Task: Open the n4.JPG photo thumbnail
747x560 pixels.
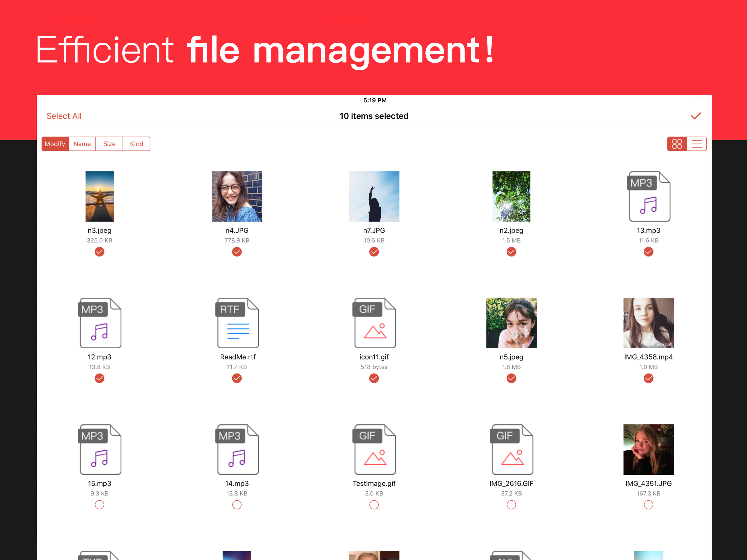Action: tap(237, 197)
